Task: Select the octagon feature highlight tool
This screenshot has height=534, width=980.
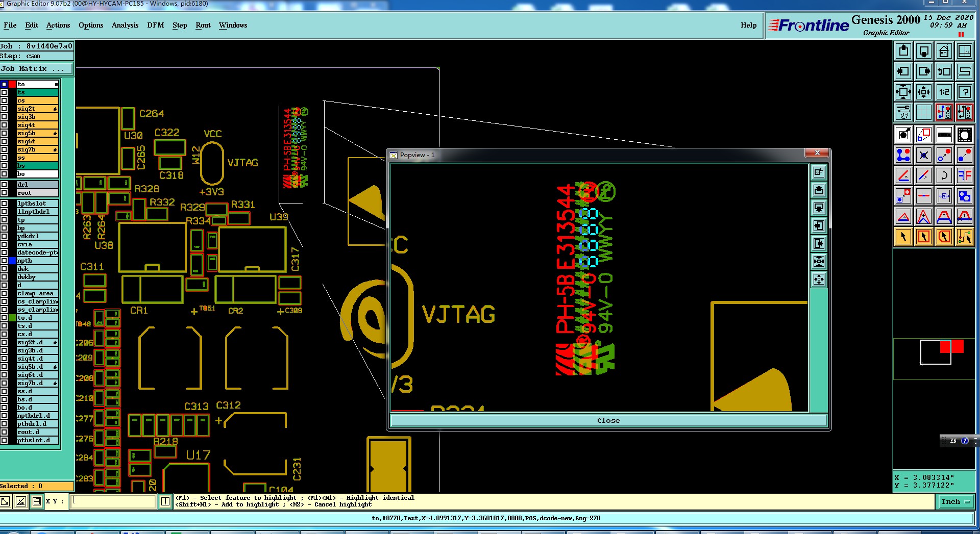Action: click(x=965, y=135)
